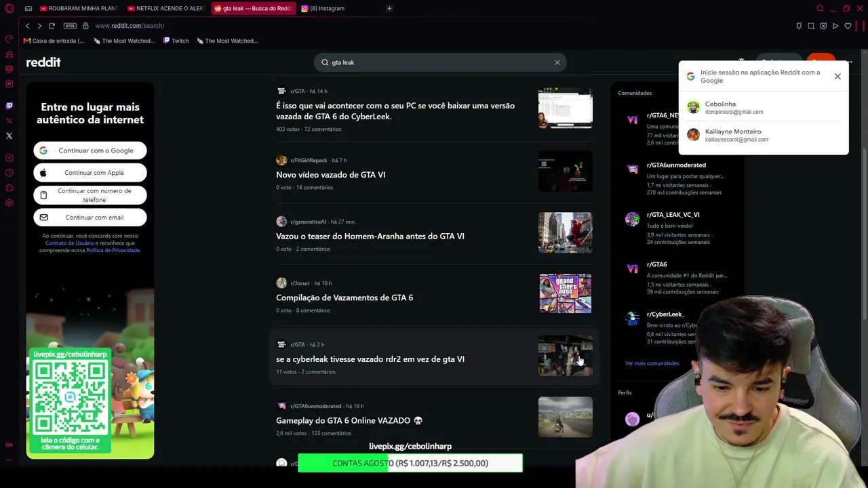Image resolution: width=868 pixels, height=488 pixels.
Task: Switch to the NETFLIX ACENDE O ALERT tab
Action: click(166, 8)
